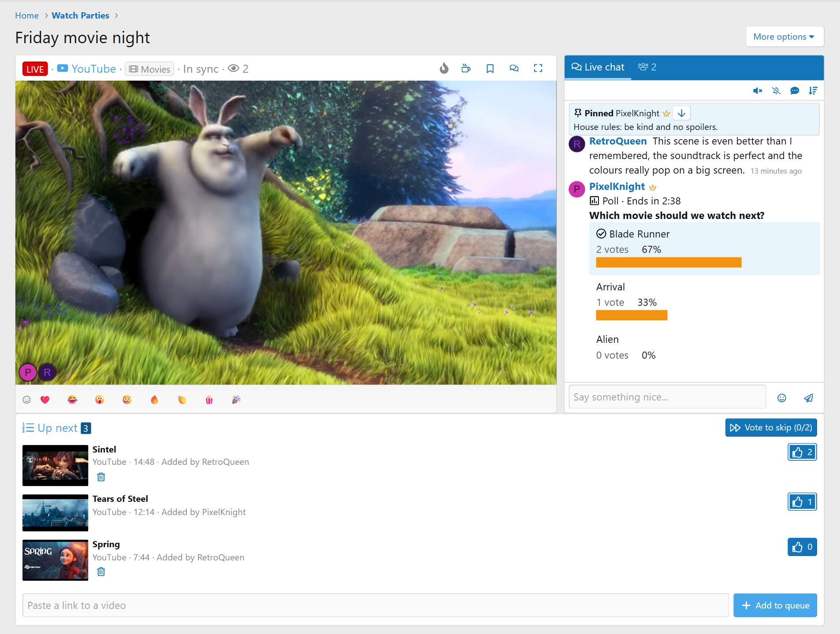Enter fullscreen video mode
Image resolution: width=840 pixels, height=634 pixels.
(538, 68)
